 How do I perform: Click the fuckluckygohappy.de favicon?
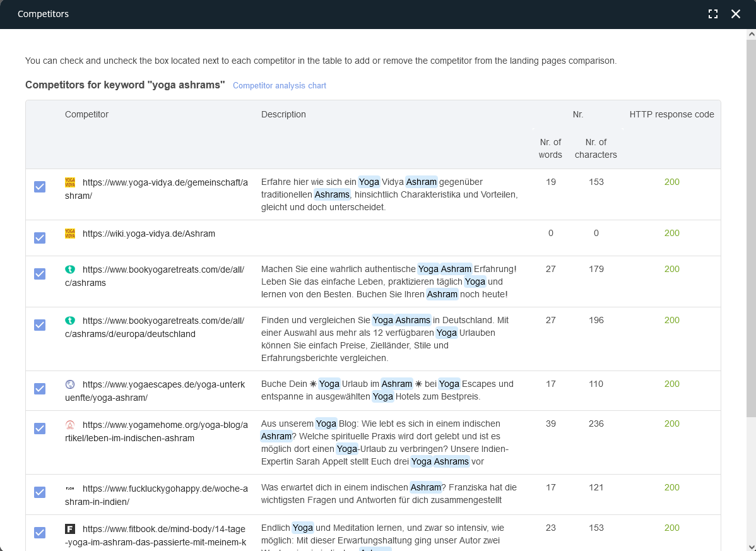pos(70,487)
